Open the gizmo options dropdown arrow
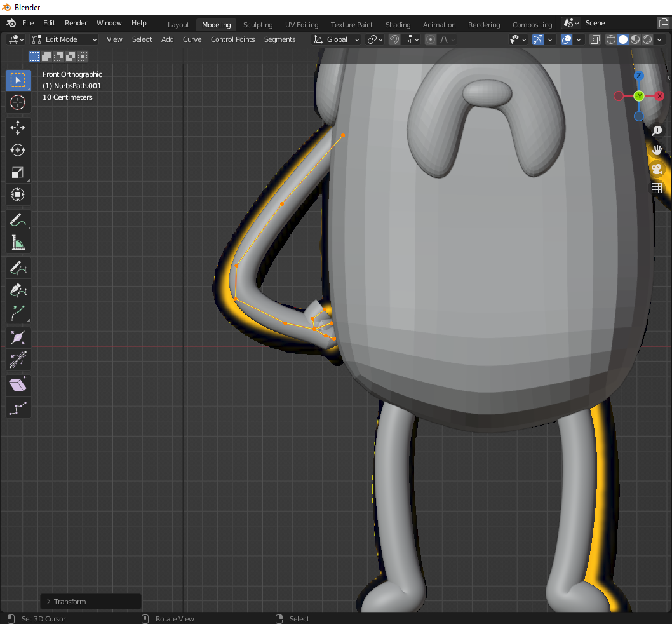This screenshot has width=672, height=624. (x=550, y=40)
